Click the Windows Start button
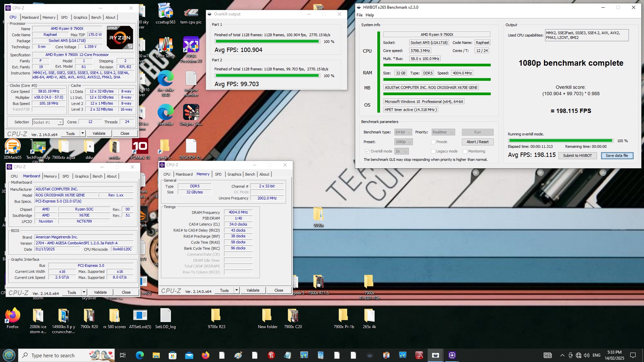 9,355
